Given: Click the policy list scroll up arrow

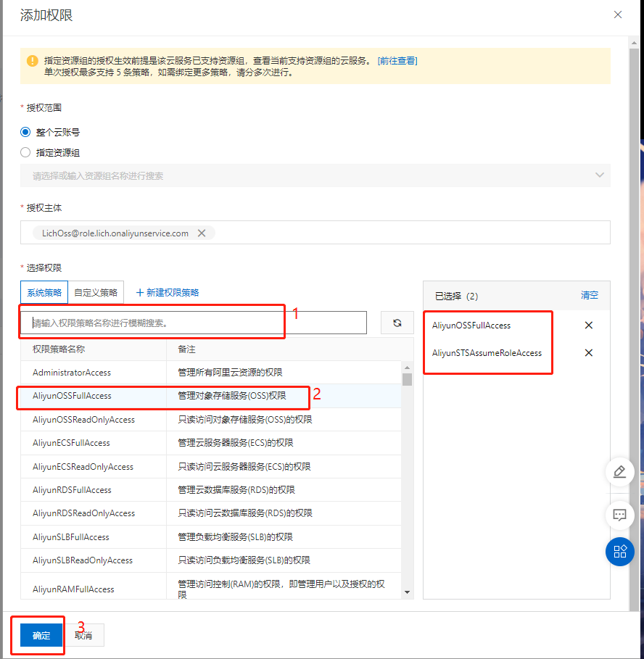Looking at the screenshot, I should tap(407, 368).
